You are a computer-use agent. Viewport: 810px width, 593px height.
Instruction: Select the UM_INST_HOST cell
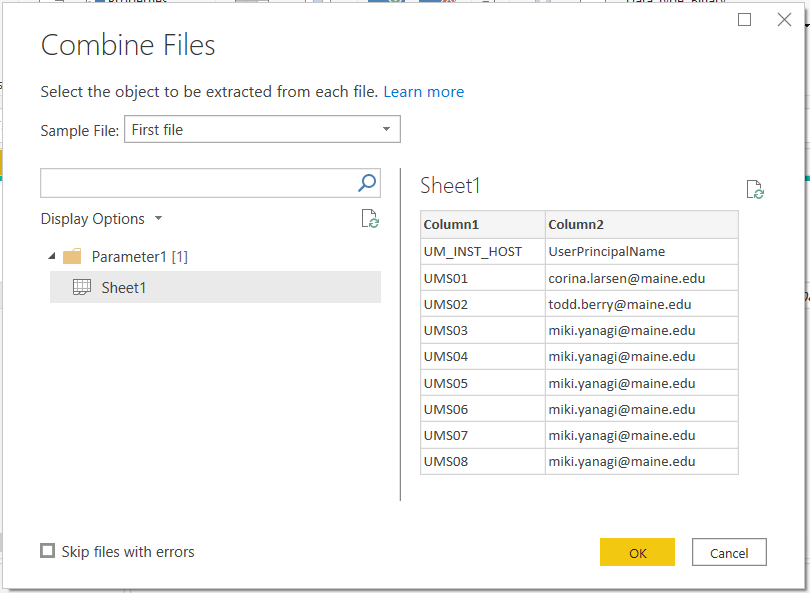(483, 252)
